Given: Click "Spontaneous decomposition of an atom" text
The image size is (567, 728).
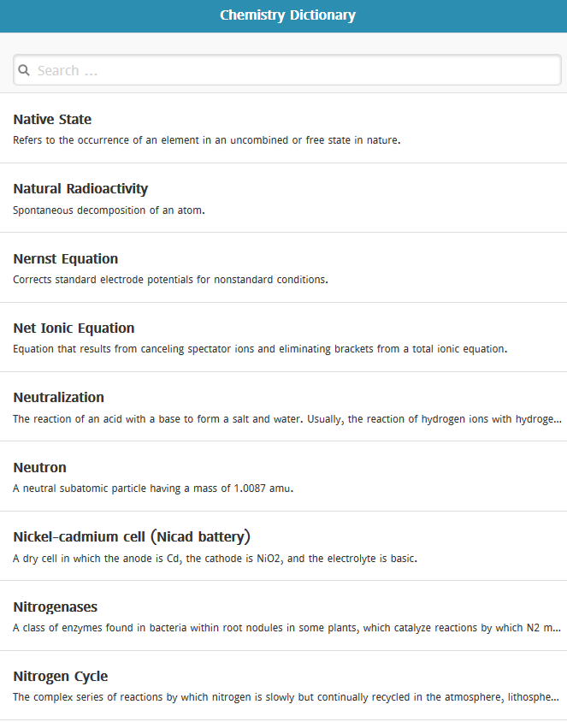Looking at the screenshot, I should [109, 210].
